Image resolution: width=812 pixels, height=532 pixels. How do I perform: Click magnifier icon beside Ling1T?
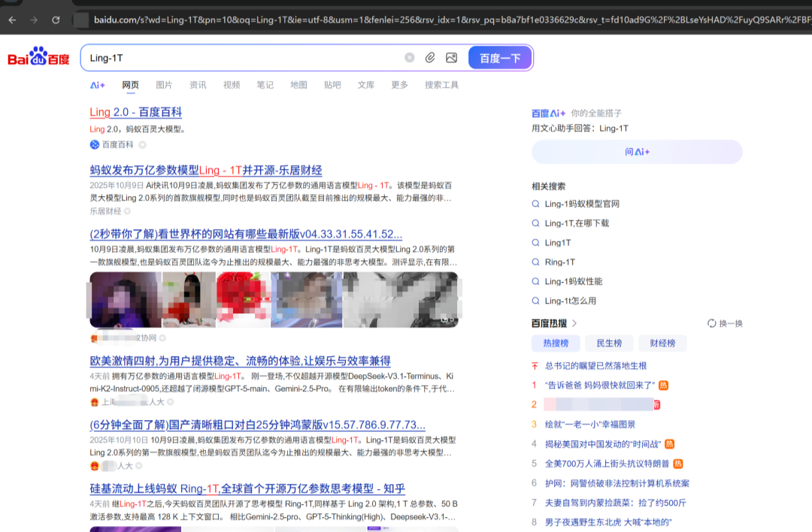[x=535, y=243]
